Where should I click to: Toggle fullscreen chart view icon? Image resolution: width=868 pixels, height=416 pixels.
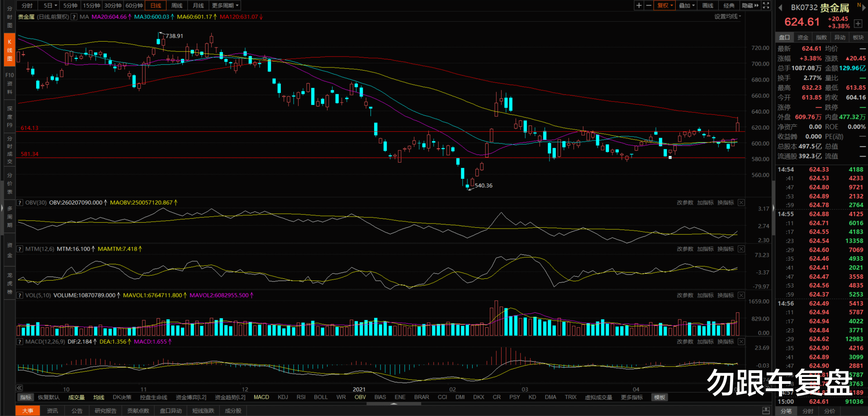(766, 5)
